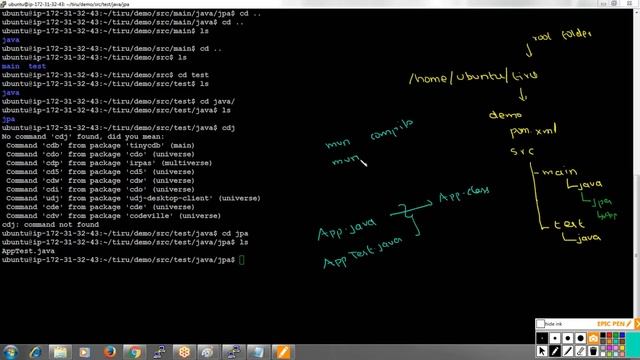Click the 'cd jpa' command line
Image resolution: width=640 pixels, height=360 pixels.
125,233
